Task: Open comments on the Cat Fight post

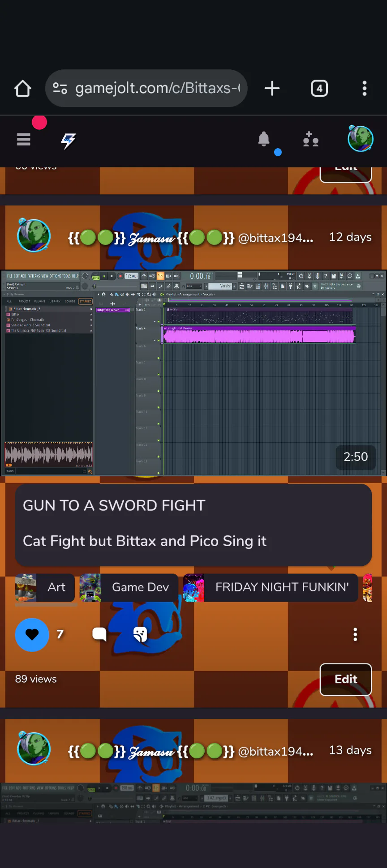Action: (x=99, y=634)
